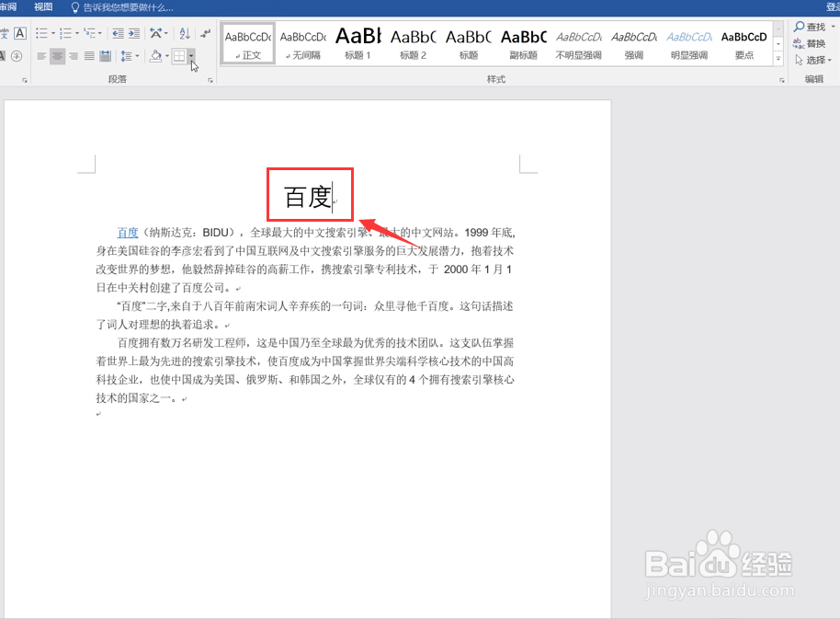This screenshot has height=619, width=840.
Task: Toggle center alignment for the paragraph
Action: (x=57, y=55)
